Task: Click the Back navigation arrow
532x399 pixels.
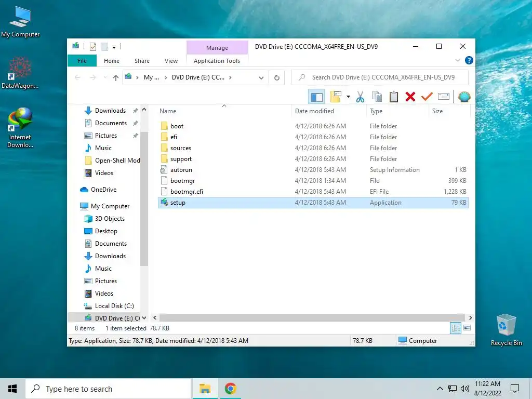Action: click(x=77, y=78)
